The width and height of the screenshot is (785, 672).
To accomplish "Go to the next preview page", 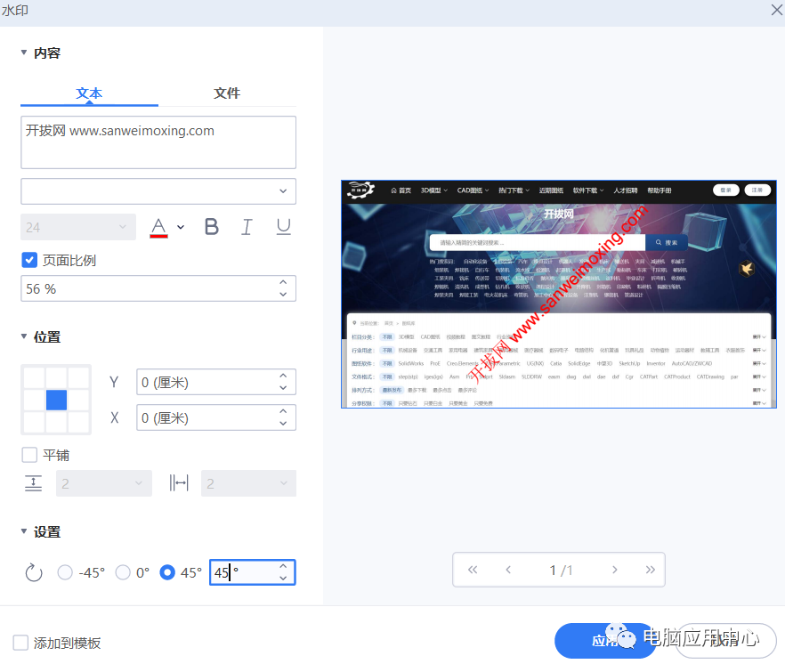I will tap(615, 570).
